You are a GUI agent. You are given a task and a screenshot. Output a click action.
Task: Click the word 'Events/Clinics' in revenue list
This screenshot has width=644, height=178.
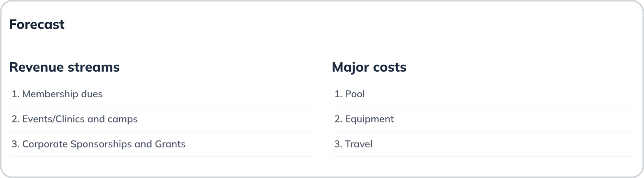53,119
